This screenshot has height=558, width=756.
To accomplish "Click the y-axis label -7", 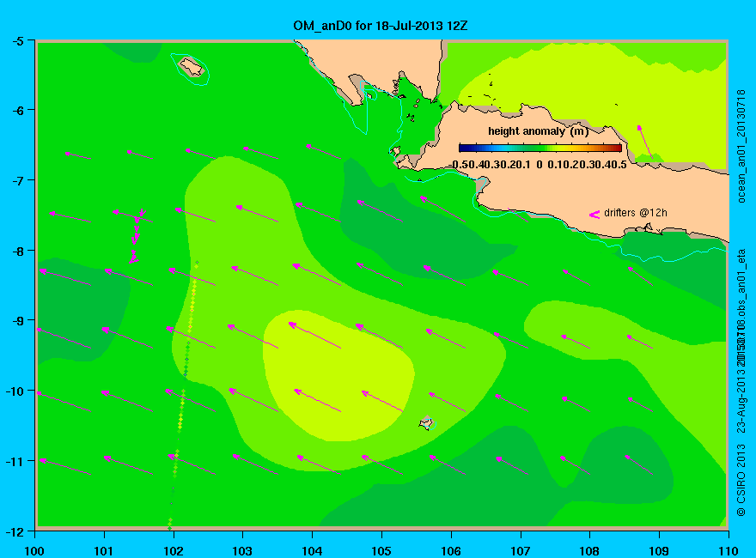I will [x=17, y=180].
